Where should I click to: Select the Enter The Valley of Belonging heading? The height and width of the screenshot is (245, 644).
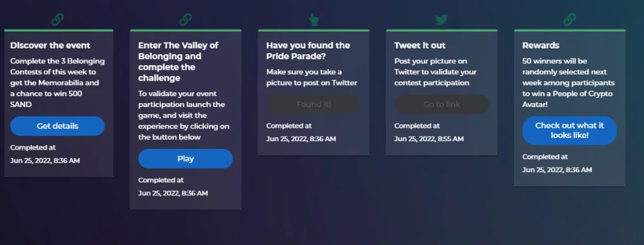click(x=178, y=61)
